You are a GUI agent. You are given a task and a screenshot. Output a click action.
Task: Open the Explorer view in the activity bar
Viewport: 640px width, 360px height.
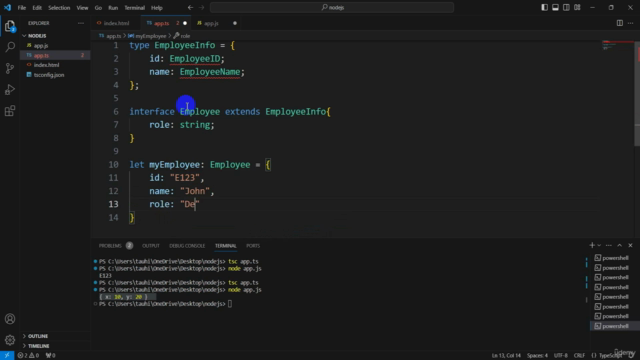10,26
